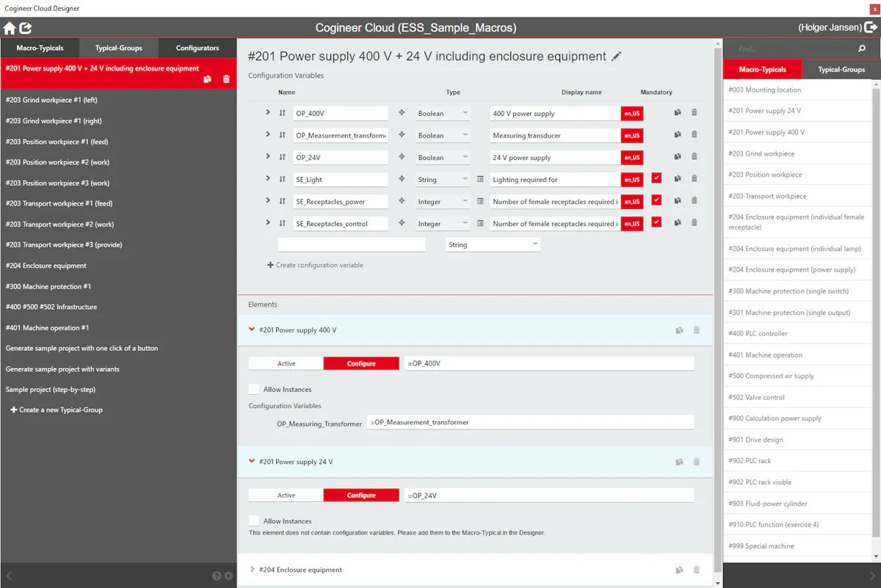Screen dimensions: 881x588
Task: Switch to the Typical-Groups tab
Action: point(118,48)
